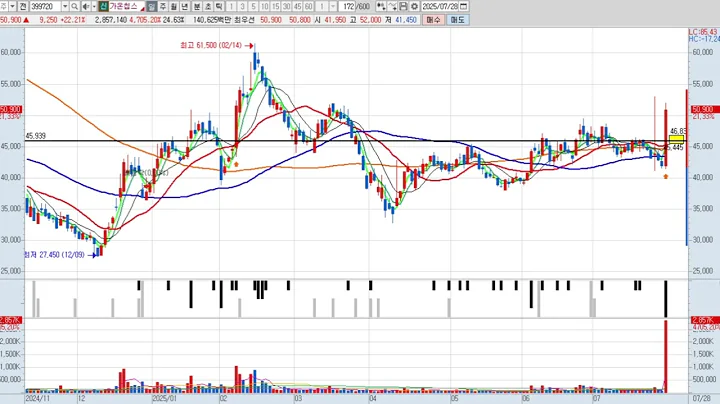Click the 최저 27,450 (12/09) low label
This screenshot has height=404, width=720.
coord(54,255)
